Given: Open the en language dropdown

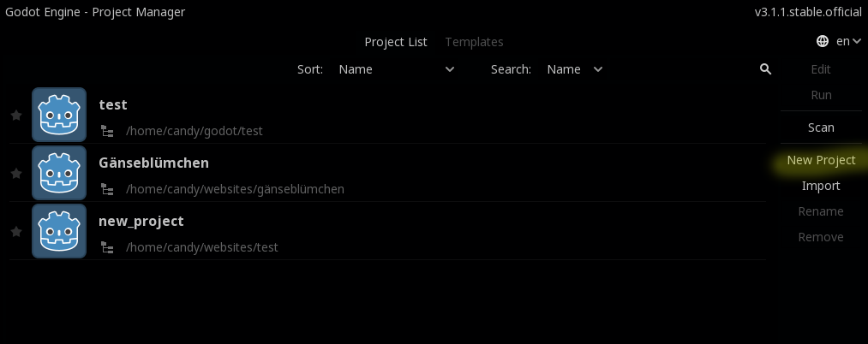Looking at the screenshot, I should [x=848, y=41].
